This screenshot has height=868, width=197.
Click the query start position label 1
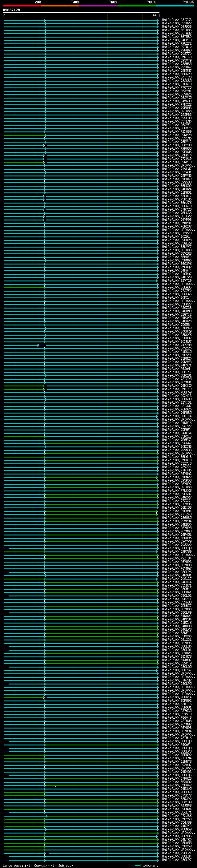(5, 15)
